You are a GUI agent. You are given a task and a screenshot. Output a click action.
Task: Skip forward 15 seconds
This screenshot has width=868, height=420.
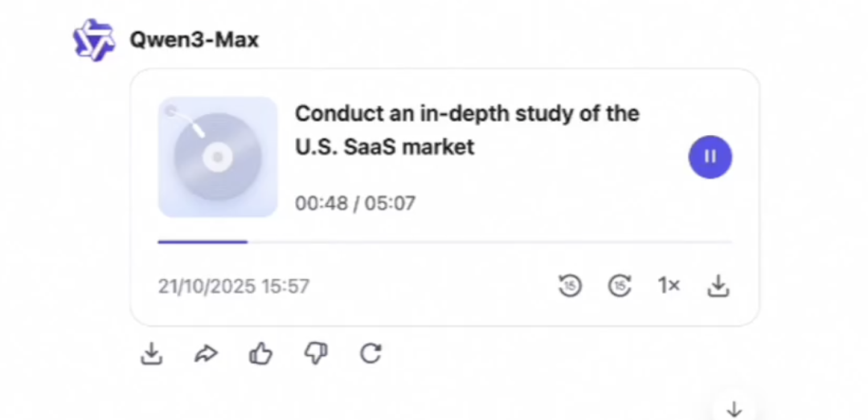point(620,286)
